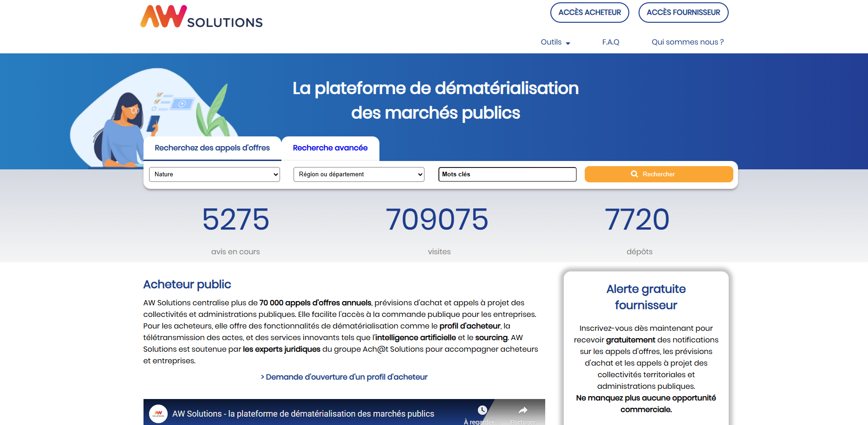The height and width of the screenshot is (425, 868).
Task: Click the 7720 dépôts counter
Action: click(x=639, y=227)
